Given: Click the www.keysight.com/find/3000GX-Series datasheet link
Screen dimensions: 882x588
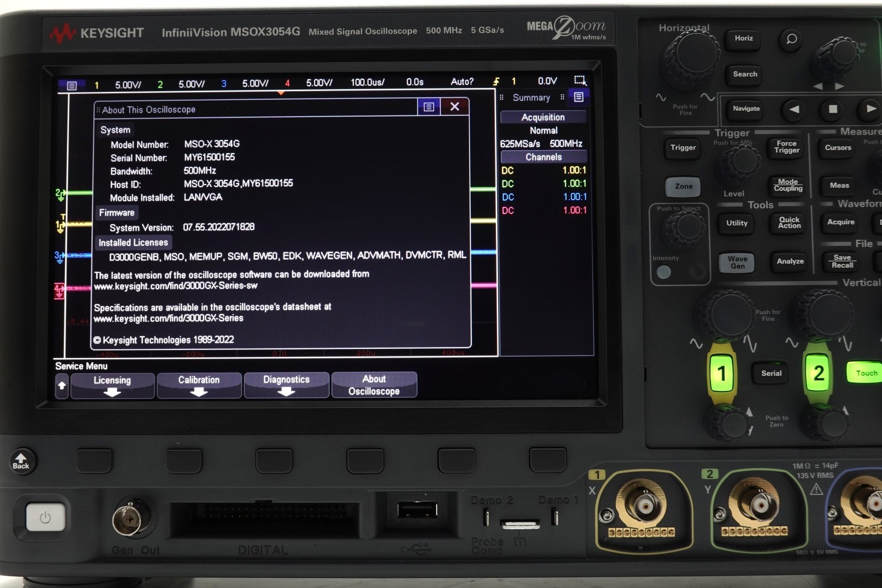Looking at the screenshot, I should click(168, 319).
